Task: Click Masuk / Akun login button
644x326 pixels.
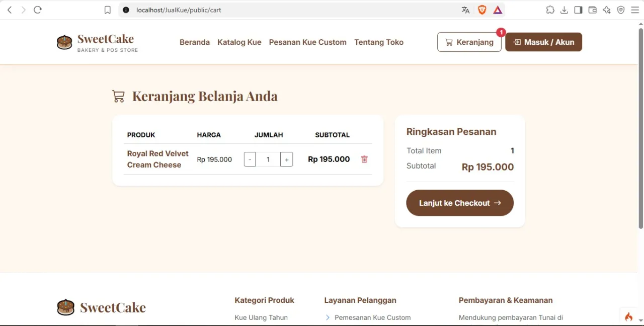Action: click(544, 42)
